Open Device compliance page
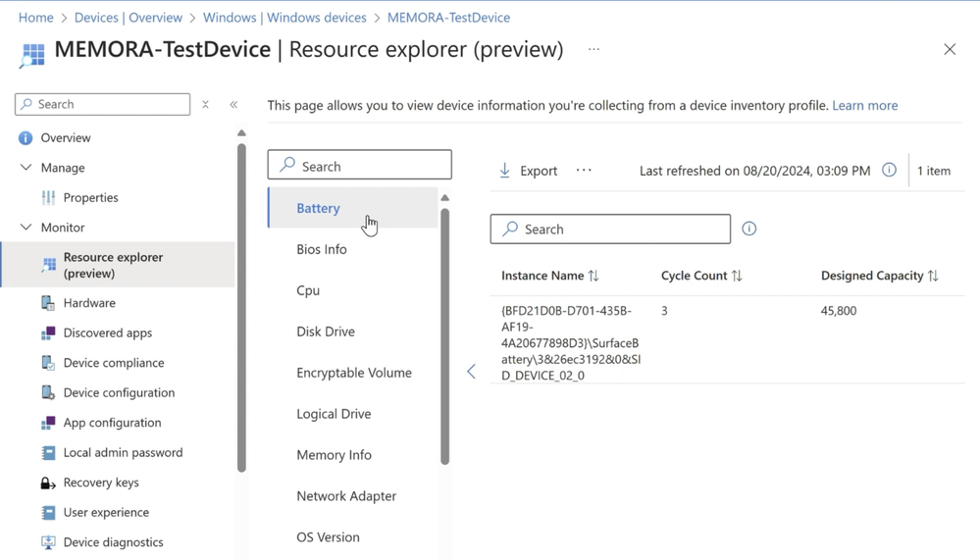This screenshot has width=980, height=560. (x=114, y=363)
